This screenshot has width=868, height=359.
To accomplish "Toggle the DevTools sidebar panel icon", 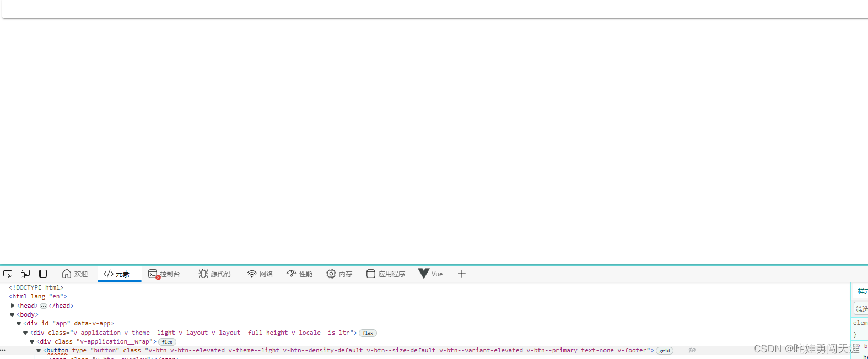I will [x=43, y=274].
